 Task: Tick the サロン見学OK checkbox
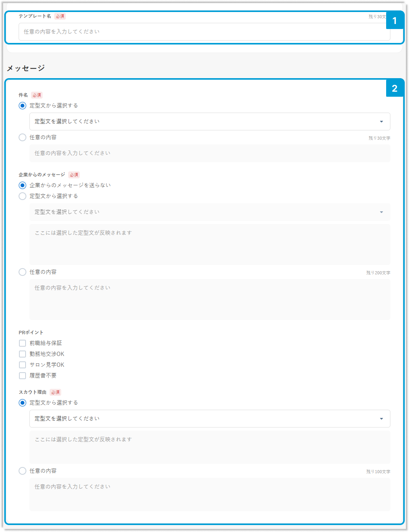(22, 365)
